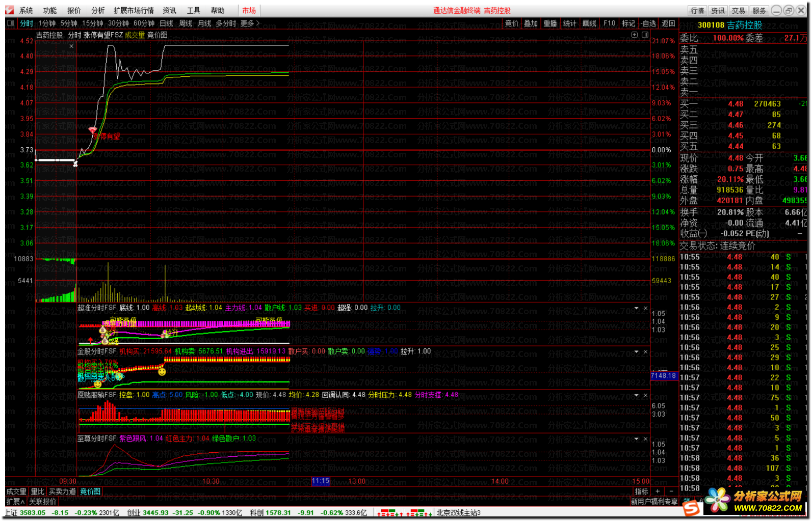
Task: Open the 资讯 menu in menu bar
Action: (170, 11)
